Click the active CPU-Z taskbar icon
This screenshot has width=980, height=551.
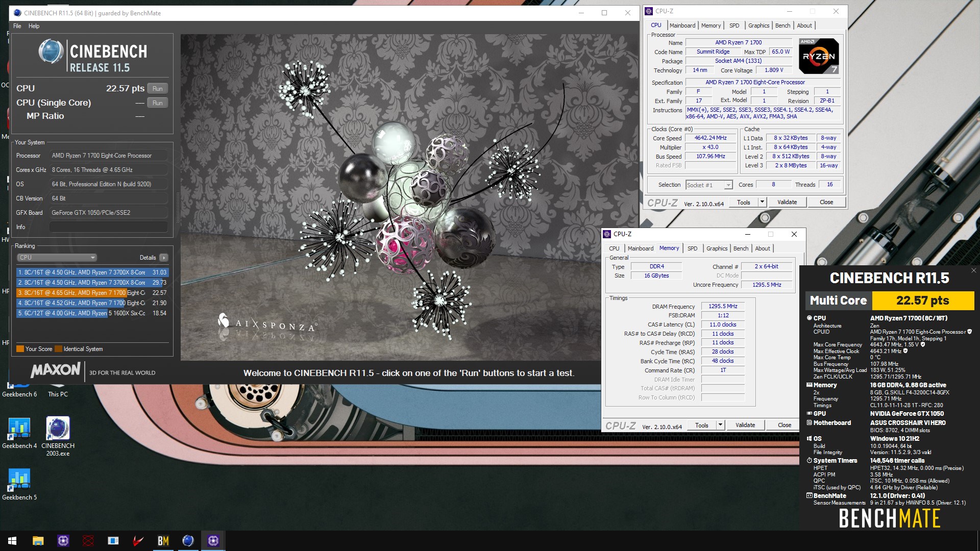point(213,541)
